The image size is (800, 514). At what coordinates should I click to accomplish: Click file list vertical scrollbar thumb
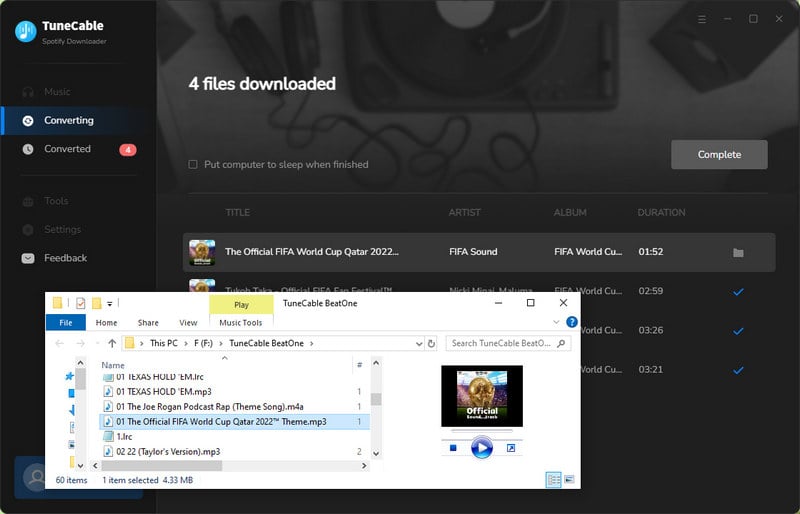pyautogui.click(x=376, y=399)
